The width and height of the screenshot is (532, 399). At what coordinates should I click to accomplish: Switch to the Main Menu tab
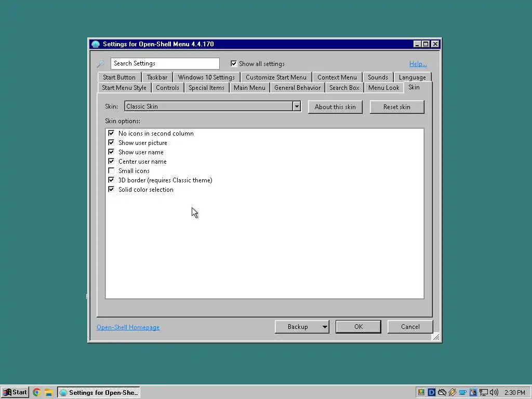pos(249,88)
